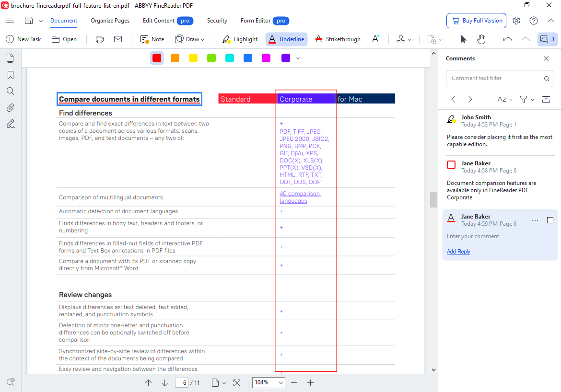The image size is (561, 392).
Task: Open the Organize Pages tab
Action: (x=110, y=21)
